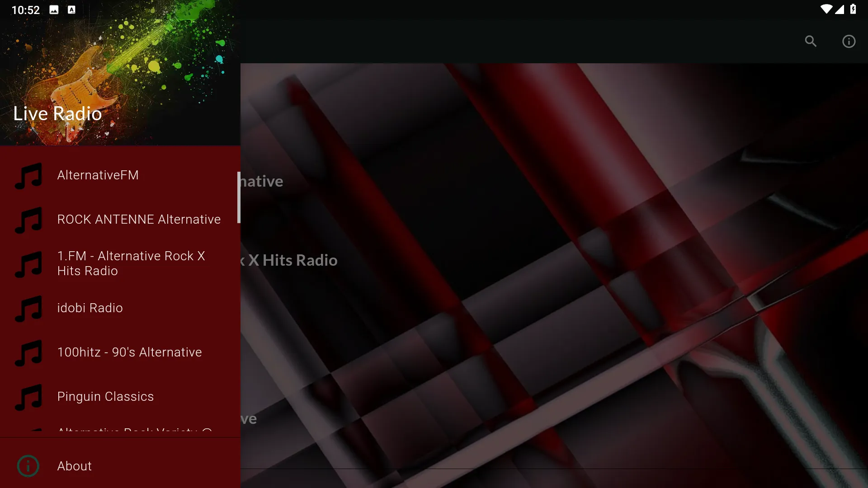This screenshot has height=488, width=868.
Task: Select Pinguin Classics station
Action: coord(120,397)
